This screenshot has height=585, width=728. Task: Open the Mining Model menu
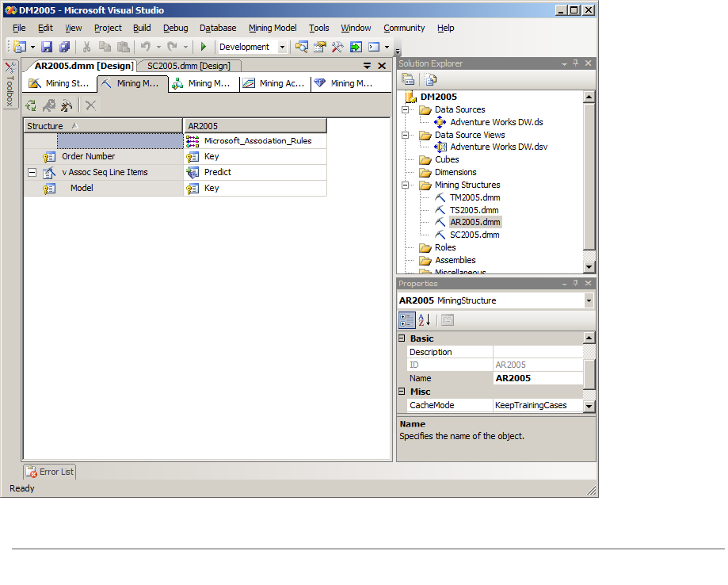click(x=273, y=28)
